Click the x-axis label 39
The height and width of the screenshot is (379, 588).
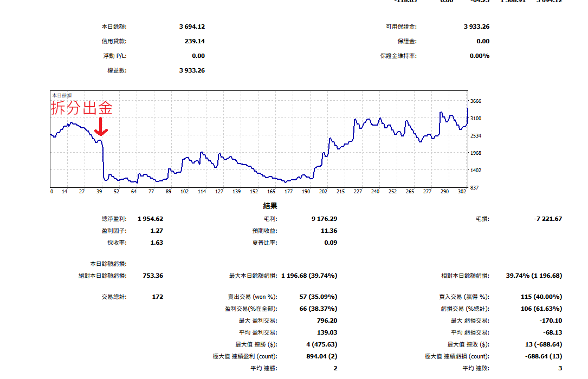[99, 191]
